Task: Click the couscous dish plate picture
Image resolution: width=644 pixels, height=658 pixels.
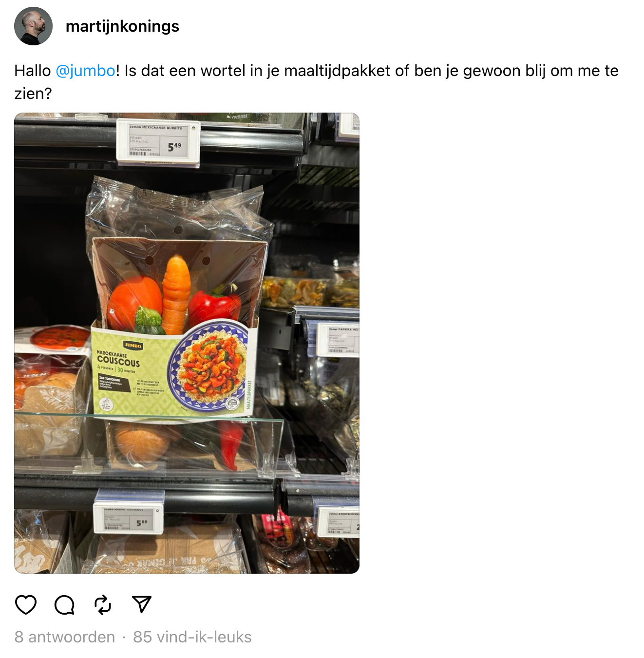Action: (x=210, y=367)
